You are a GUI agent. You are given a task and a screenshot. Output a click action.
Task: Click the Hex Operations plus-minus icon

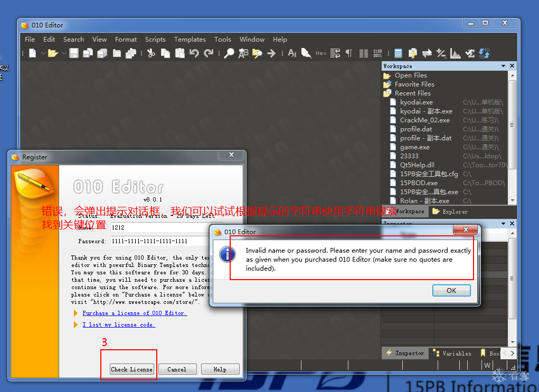(x=441, y=53)
